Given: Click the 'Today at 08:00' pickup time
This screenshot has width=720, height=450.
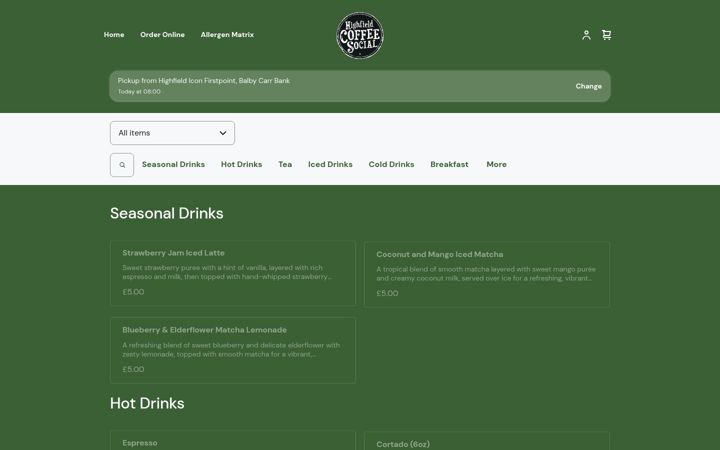Looking at the screenshot, I should (x=139, y=92).
